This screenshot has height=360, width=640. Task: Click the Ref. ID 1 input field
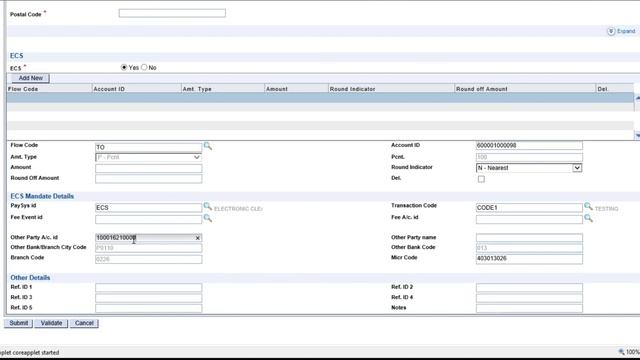pos(149,287)
